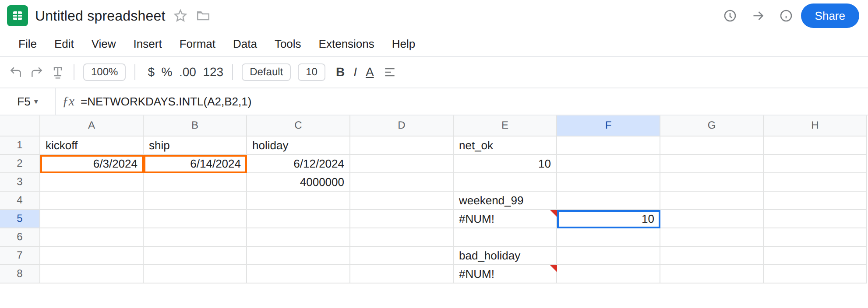The image size is (868, 308).
Task: Format as currency with dollar icon
Action: pos(151,72)
